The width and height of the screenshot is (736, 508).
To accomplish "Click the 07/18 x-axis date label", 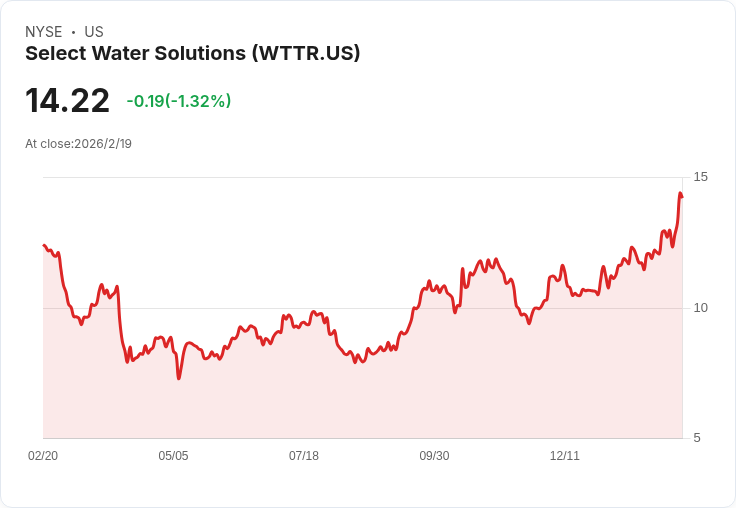I will tap(304, 455).
